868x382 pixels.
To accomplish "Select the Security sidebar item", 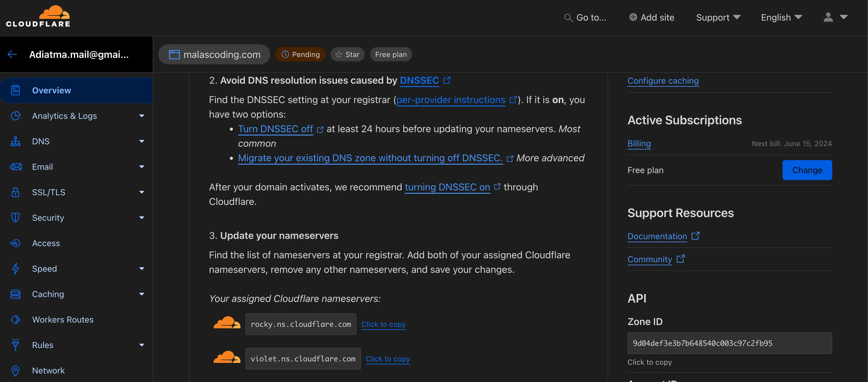I will [x=77, y=217].
